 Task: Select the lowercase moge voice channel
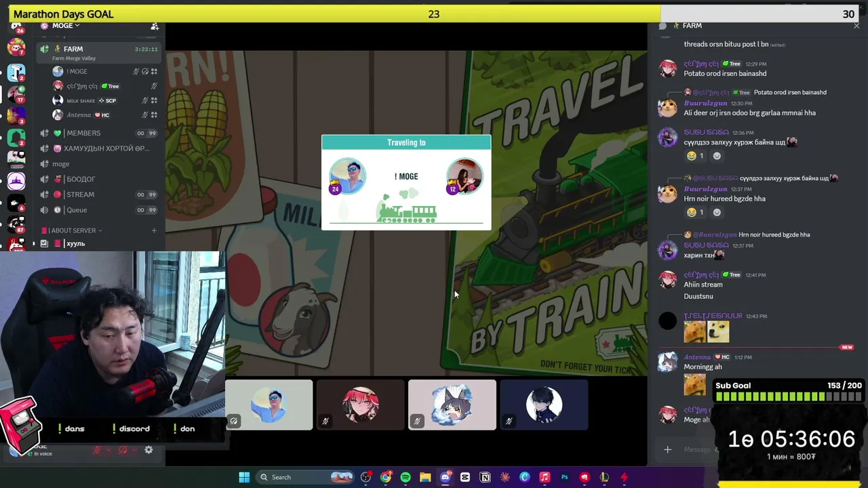[100, 164]
